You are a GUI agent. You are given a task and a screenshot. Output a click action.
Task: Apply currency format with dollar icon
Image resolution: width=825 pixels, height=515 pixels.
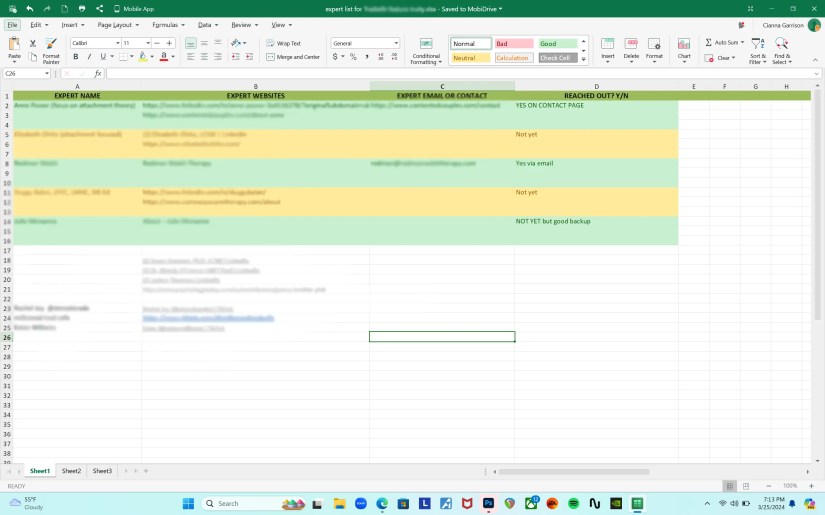tap(335, 57)
